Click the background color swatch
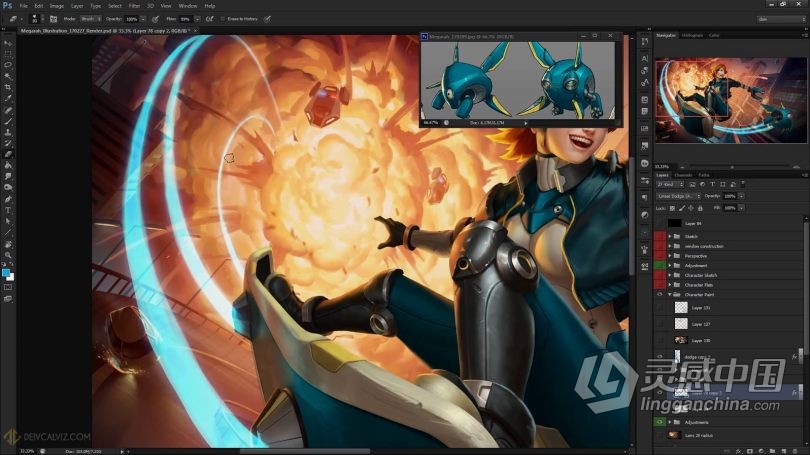Screen dimensions: 810x455 point(10,277)
